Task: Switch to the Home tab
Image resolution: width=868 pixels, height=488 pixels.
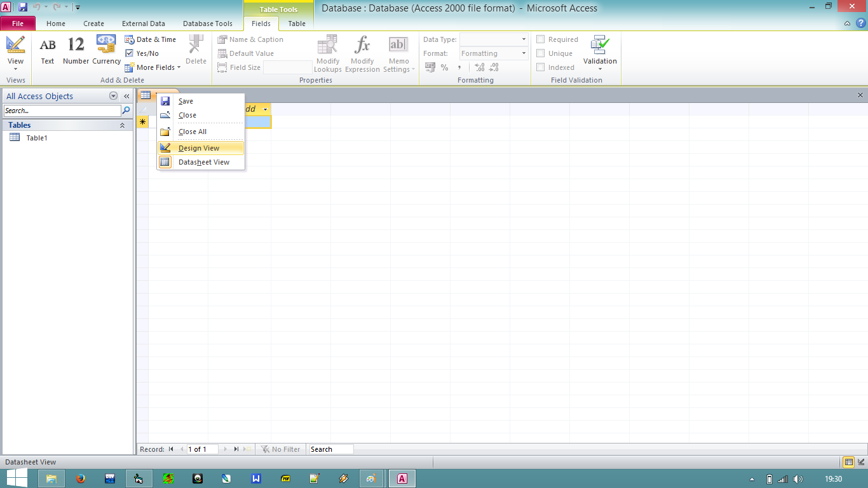Action: point(56,24)
